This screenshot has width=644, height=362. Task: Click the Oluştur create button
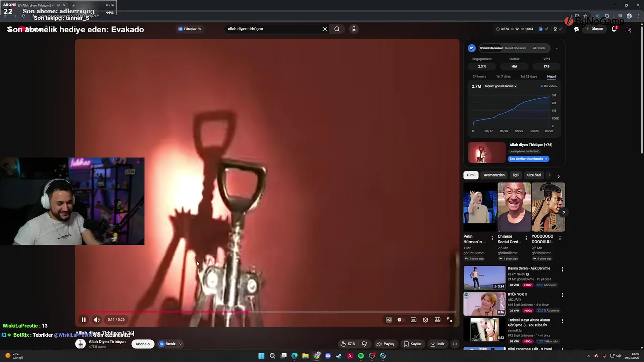coord(594,29)
